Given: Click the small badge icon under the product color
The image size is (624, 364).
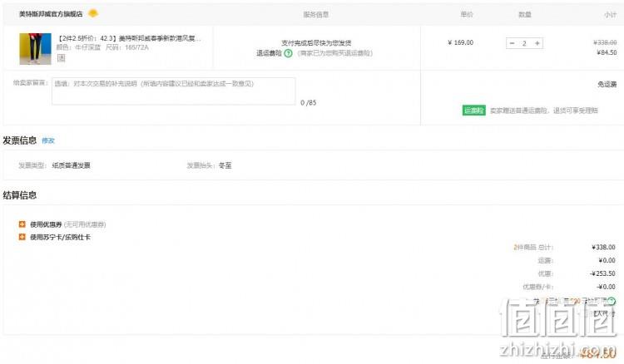Looking at the screenshot, I should (61, 58).
